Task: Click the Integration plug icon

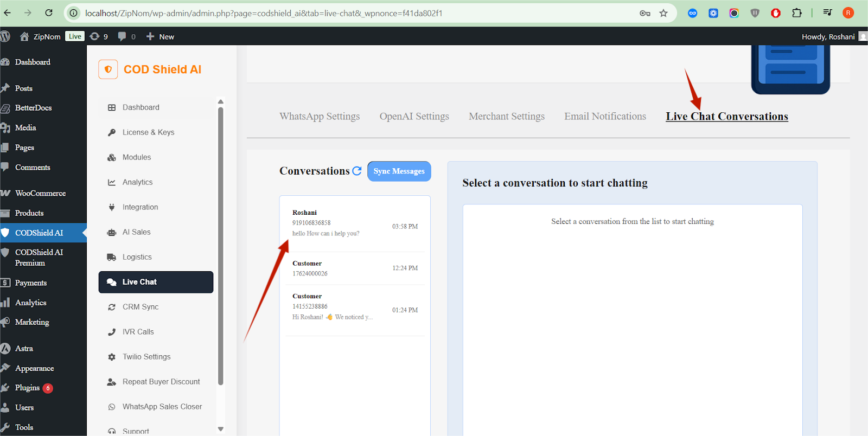Action: click(x=112, y=207)
